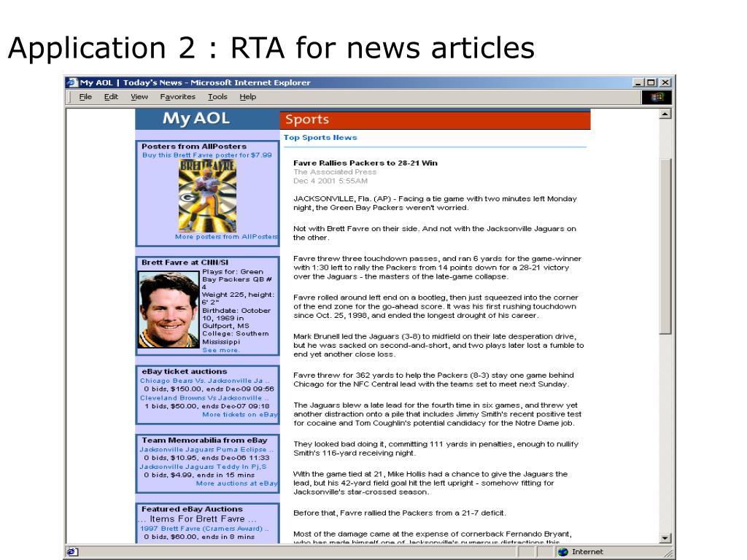The width and height of the screenshot is (747, 560).
Task: Click headline 'Favre Rallies Packers to 28-21 Win'
Action: pyautogui.click(x=365, y=163)
